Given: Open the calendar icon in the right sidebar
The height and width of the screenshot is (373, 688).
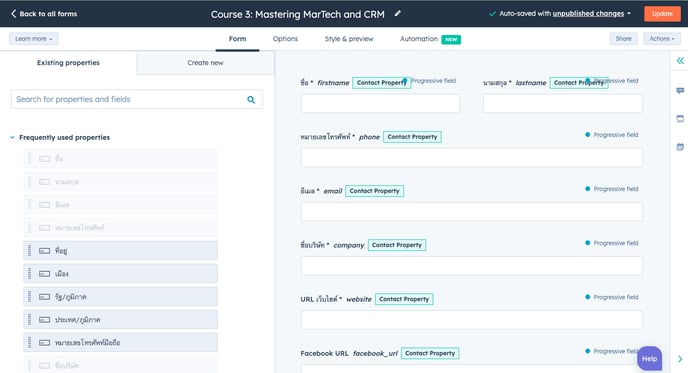Looking at the screenshot, I should [680, 147].
